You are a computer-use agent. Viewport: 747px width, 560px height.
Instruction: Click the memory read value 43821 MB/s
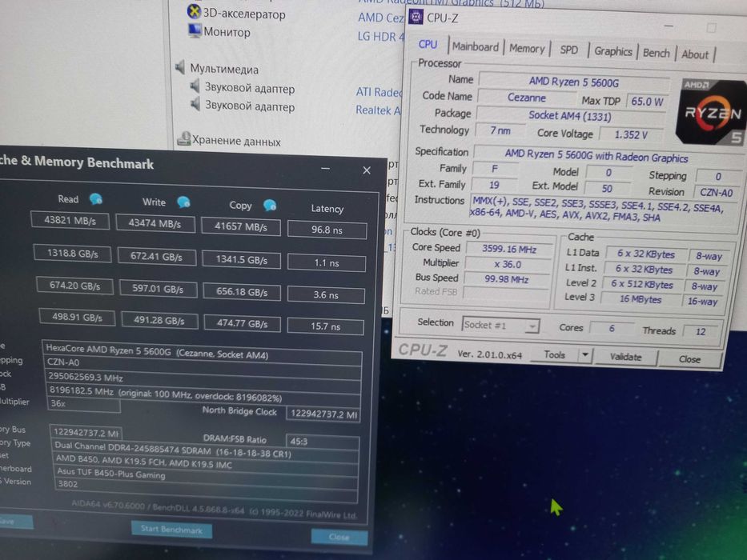coord(70,221)
